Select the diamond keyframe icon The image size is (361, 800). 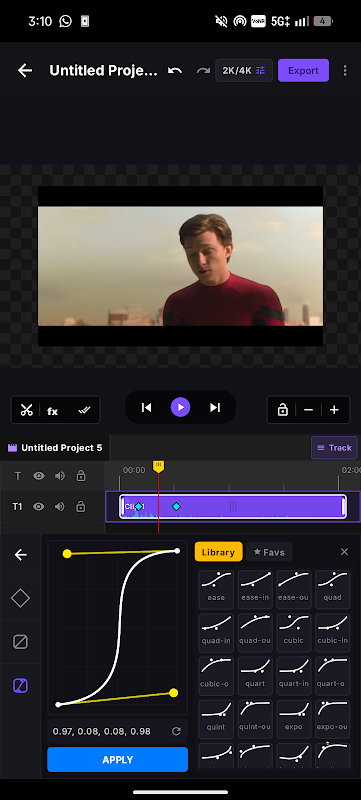[x=20, y=598]
